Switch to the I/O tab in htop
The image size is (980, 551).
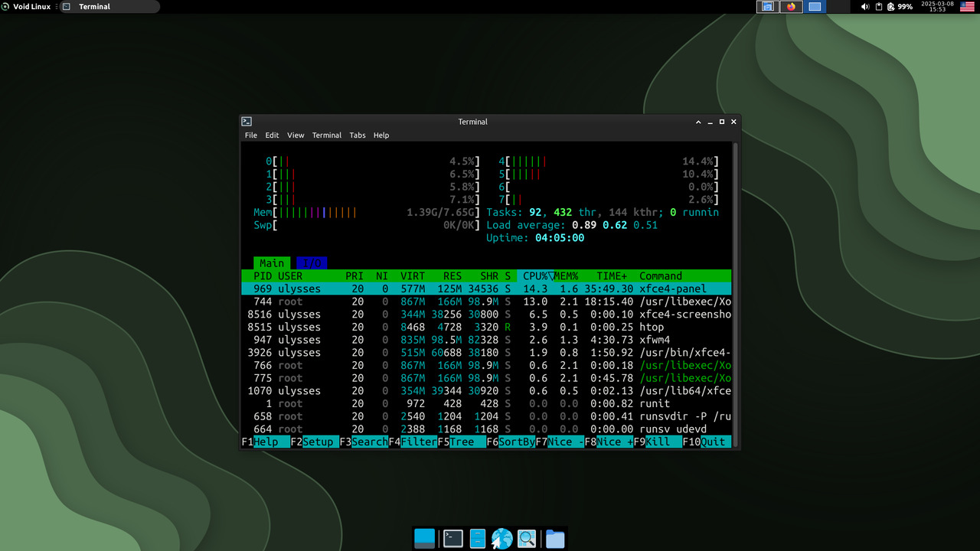[x=312, y=263]
